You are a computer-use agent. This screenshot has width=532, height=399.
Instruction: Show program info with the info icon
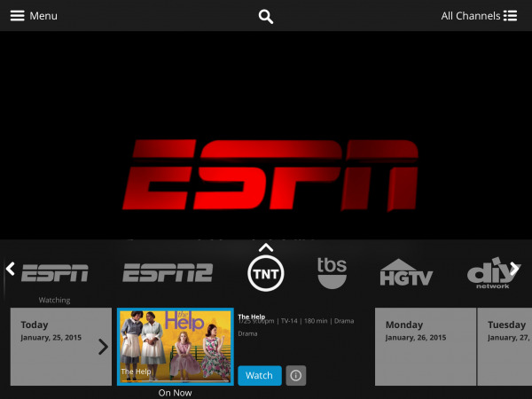[296, 376]
